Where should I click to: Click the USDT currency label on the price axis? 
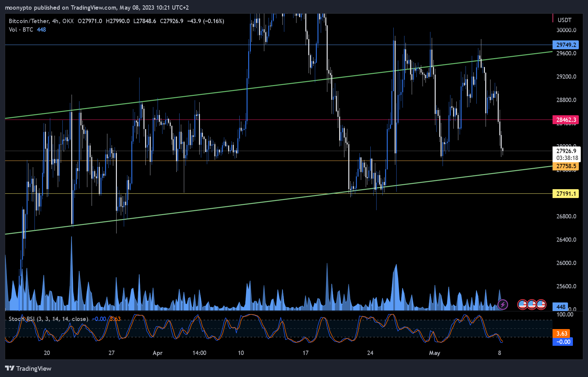click(564, 20)
